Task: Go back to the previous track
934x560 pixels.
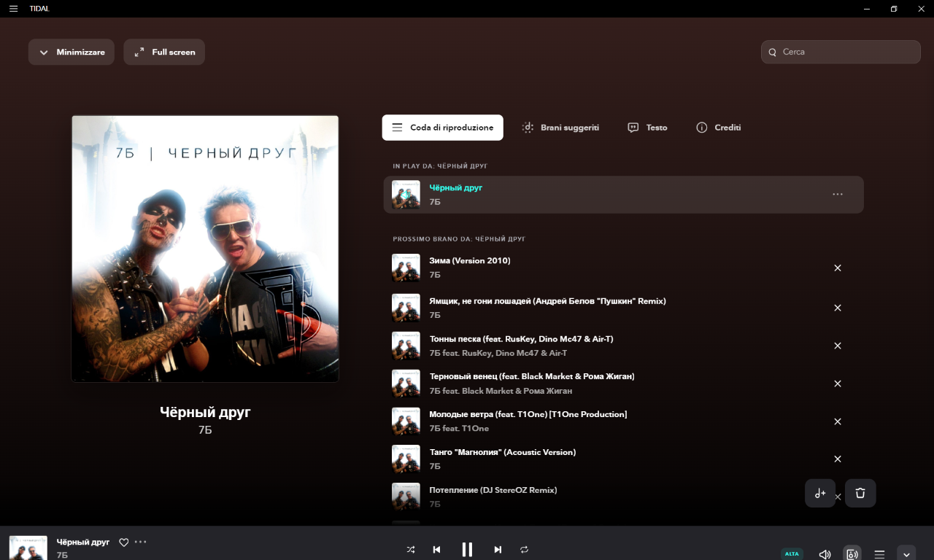Action: click(436, 550)
